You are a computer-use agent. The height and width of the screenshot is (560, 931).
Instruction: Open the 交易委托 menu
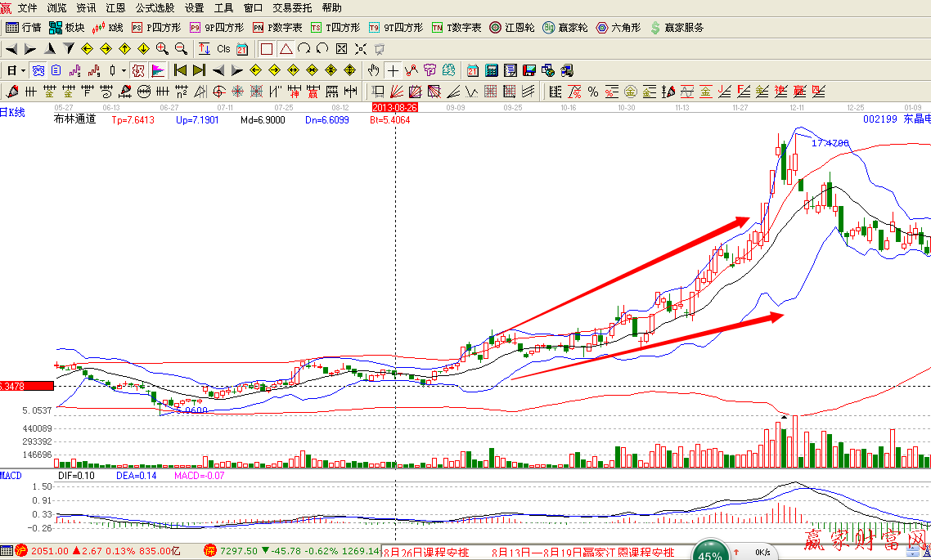pos(292,7)
